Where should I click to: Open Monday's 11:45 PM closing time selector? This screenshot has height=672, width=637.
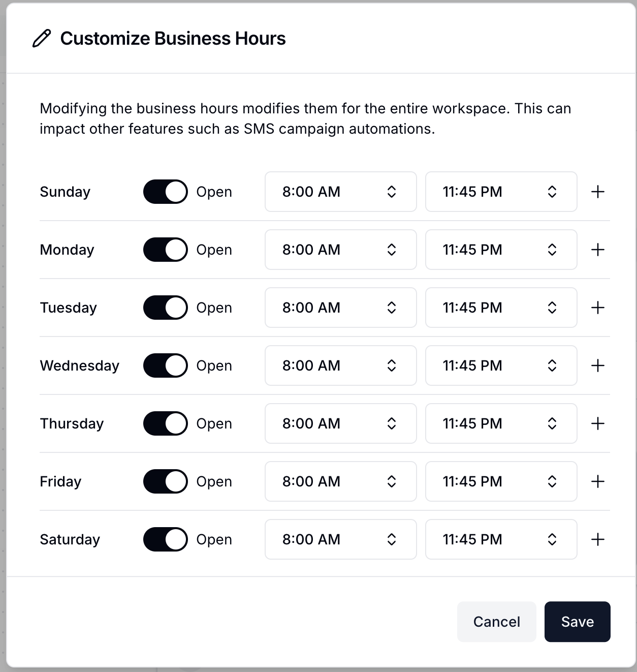pyautogui.click(x=500, y=250)
